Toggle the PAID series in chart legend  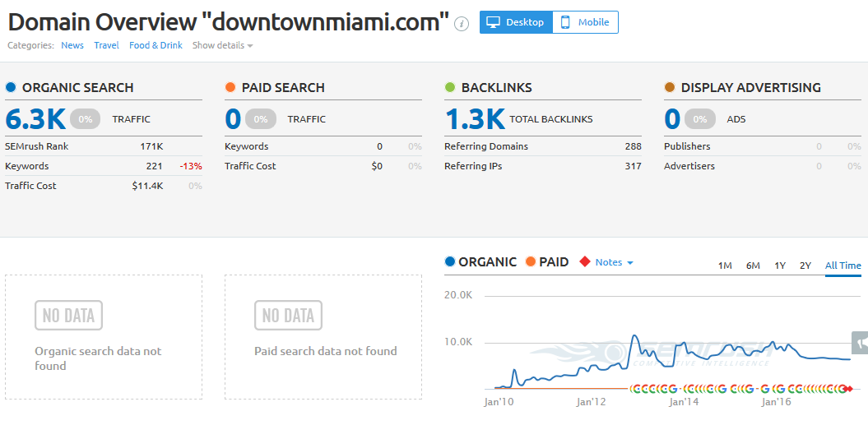(546, 262)
